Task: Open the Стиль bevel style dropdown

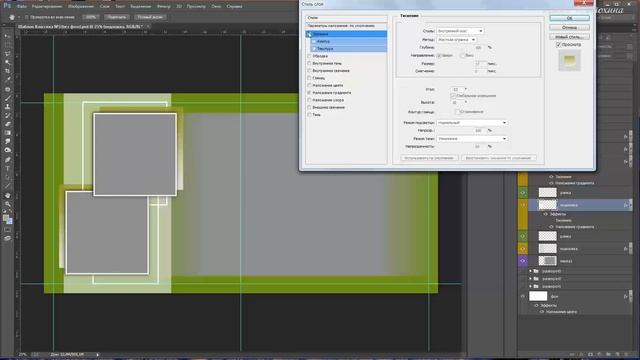Action: click(x=460, y=31)
